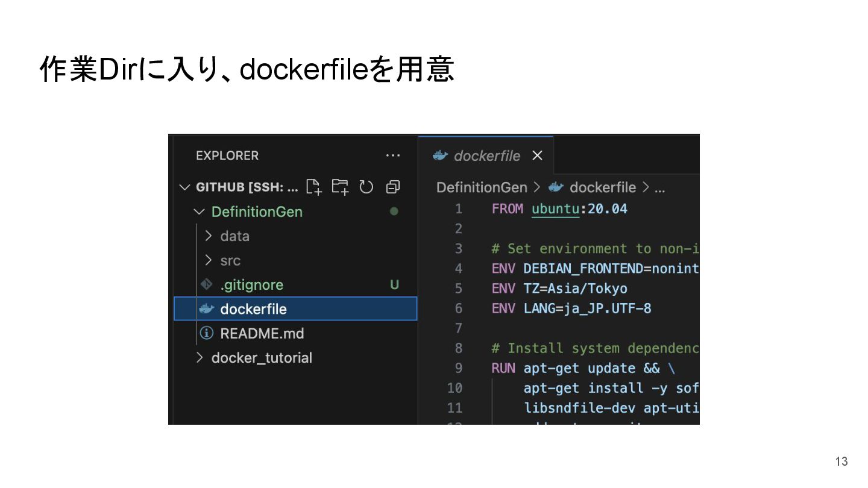Click the DefinitionGen breadcrumb segment
This screenshot has width=868, height=488.
pyautogui.click(x=482, y=187)
